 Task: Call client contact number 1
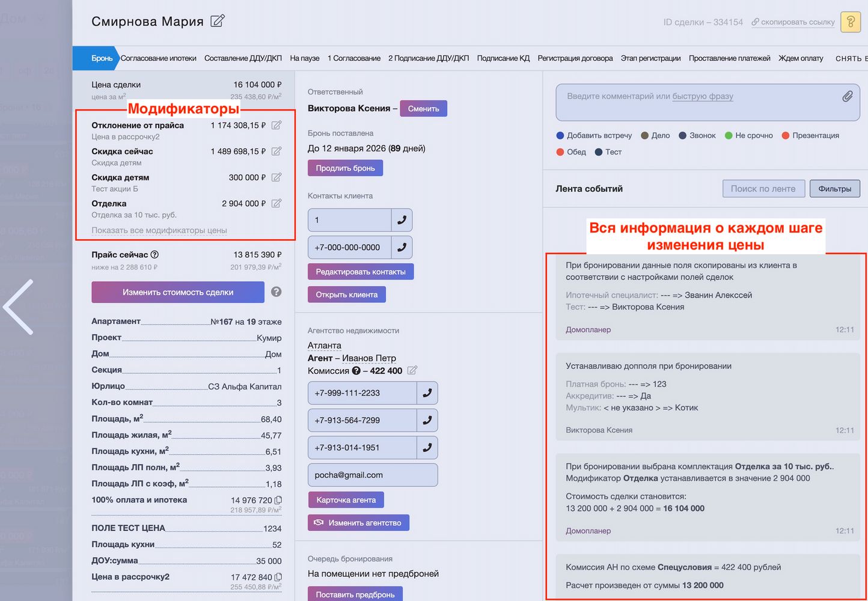coord(402,220)
